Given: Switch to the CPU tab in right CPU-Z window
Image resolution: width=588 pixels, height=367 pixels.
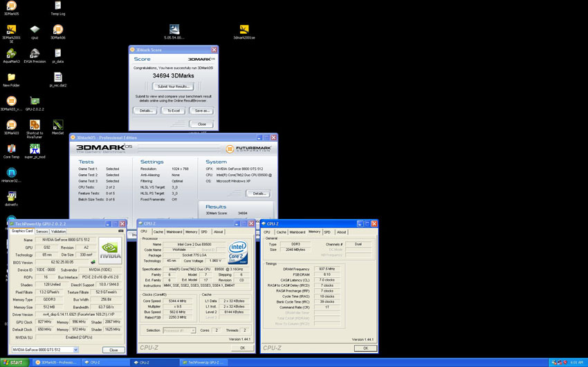Looking at the screenshot, I should click(x=267, y=232).
